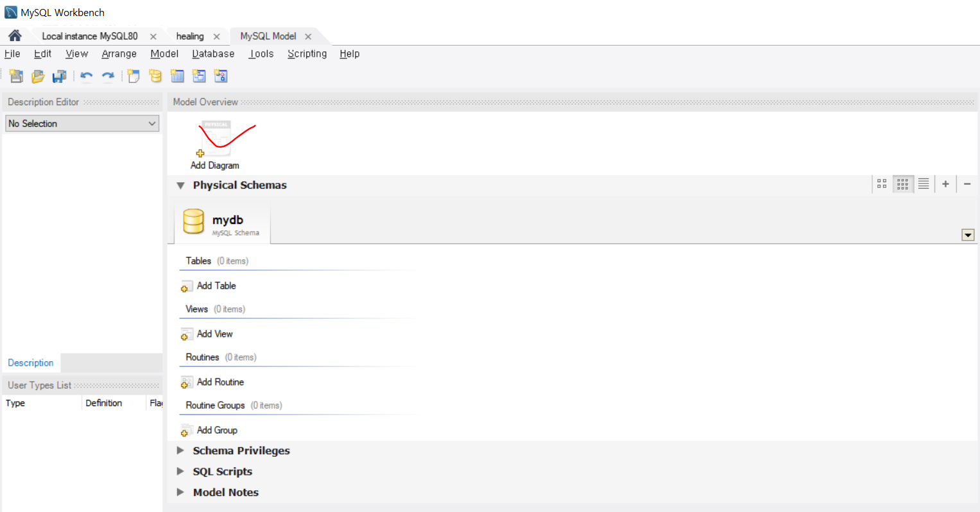Click the Routines (0 items) heading
Image resolution: width=980 pixels, height=512 pixels.
(221, 357)
